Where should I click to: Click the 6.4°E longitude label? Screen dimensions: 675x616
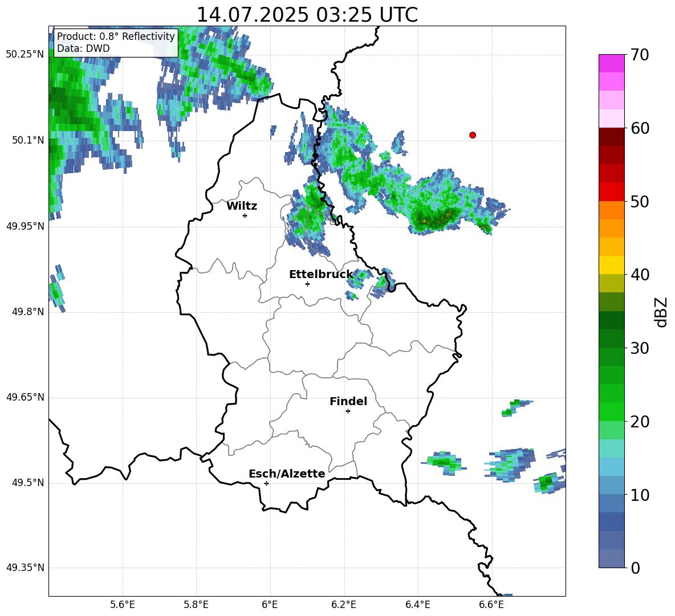pos(417,605)
